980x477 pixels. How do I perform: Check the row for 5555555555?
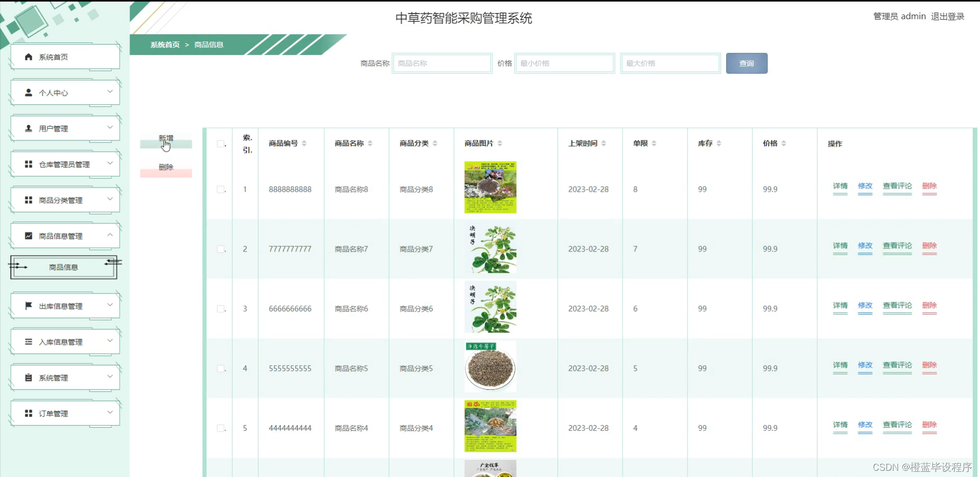click(221, 369)
